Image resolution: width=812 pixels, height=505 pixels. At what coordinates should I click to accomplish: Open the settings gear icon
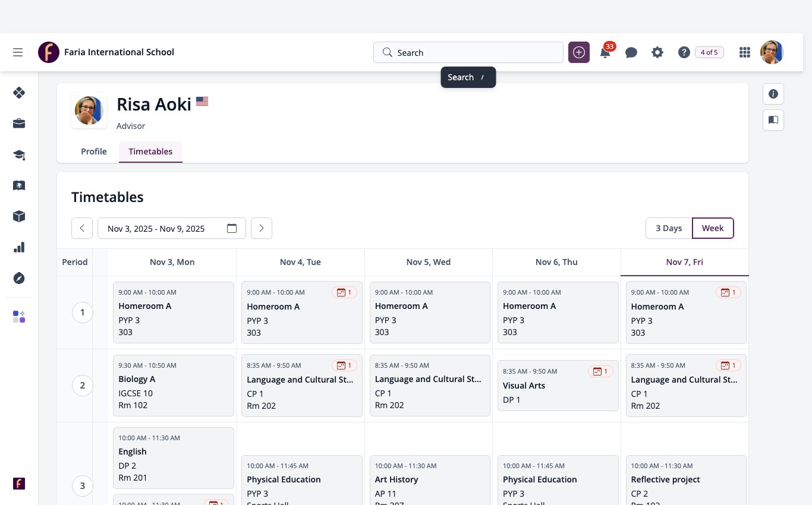pyautogui.click(x=657, y=52)
